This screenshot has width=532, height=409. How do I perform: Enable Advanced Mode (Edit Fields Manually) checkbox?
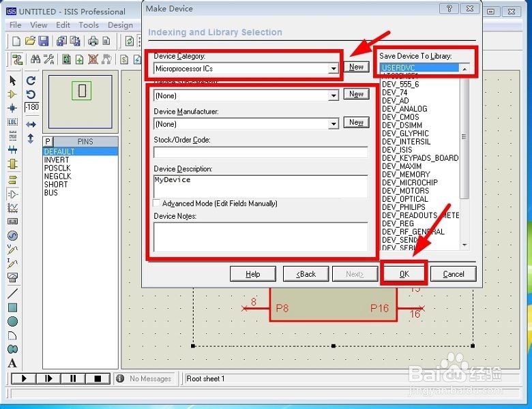click(x=157, y=203)
